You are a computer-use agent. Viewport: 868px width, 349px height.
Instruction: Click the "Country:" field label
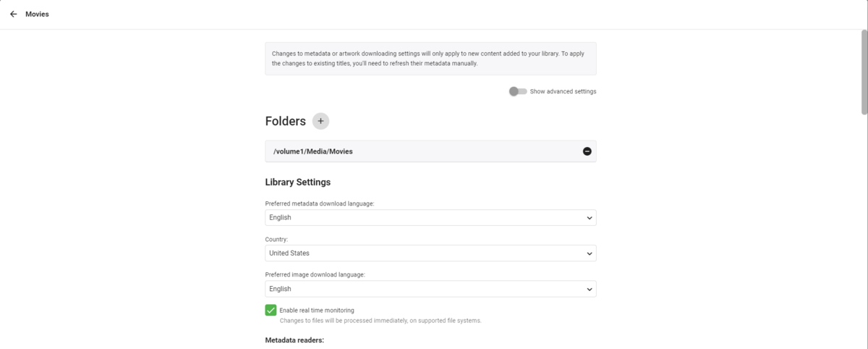click(x=277, y=238)
